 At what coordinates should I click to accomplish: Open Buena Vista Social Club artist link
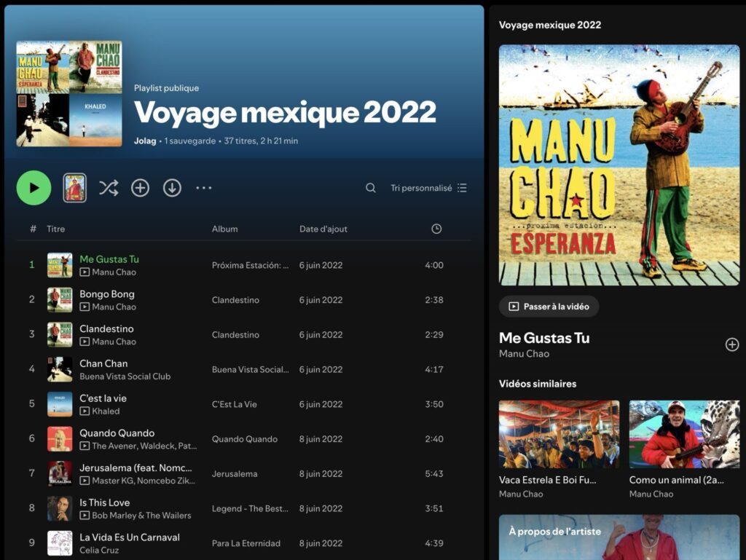click(125, 376)
